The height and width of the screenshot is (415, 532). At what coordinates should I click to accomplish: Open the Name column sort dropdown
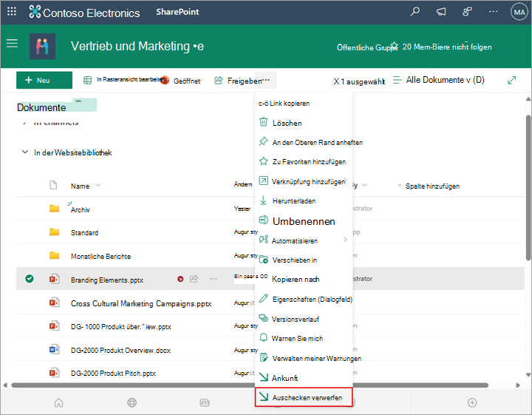click(98, 186)
